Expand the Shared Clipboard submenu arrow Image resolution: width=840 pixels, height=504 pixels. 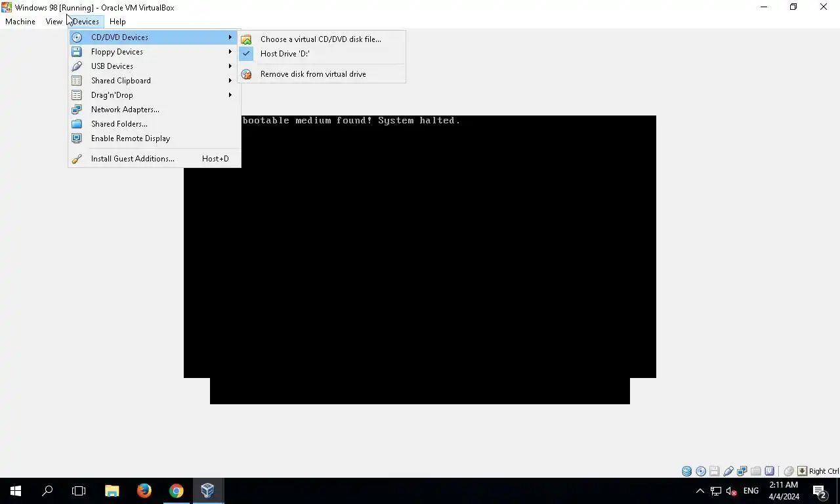pos(230,81)
